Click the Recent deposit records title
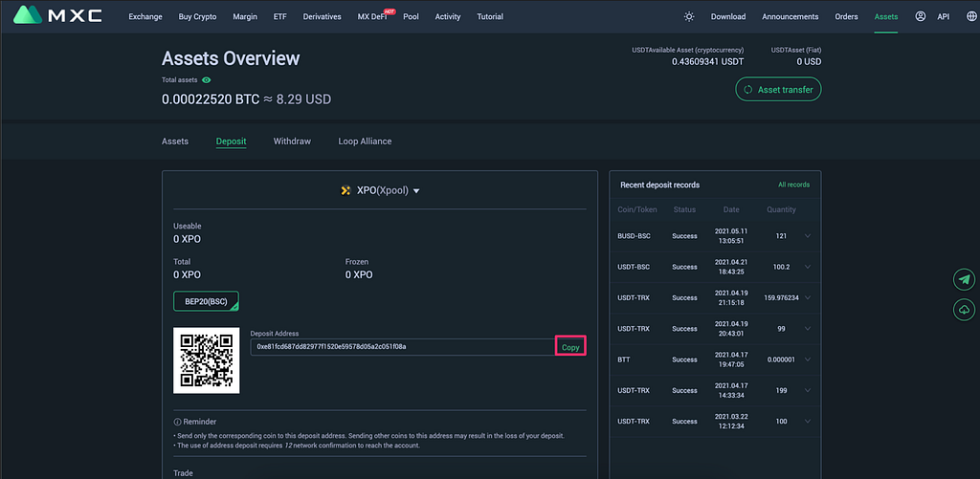980x479 pixels. point(660,185)
